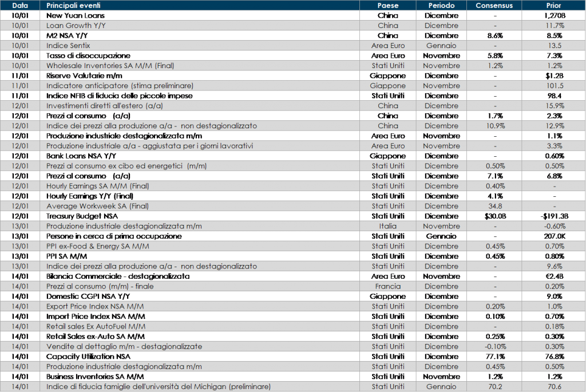
Task: Click the Giappone country cell
Action: pyautogui.click(x=388, y=86)
